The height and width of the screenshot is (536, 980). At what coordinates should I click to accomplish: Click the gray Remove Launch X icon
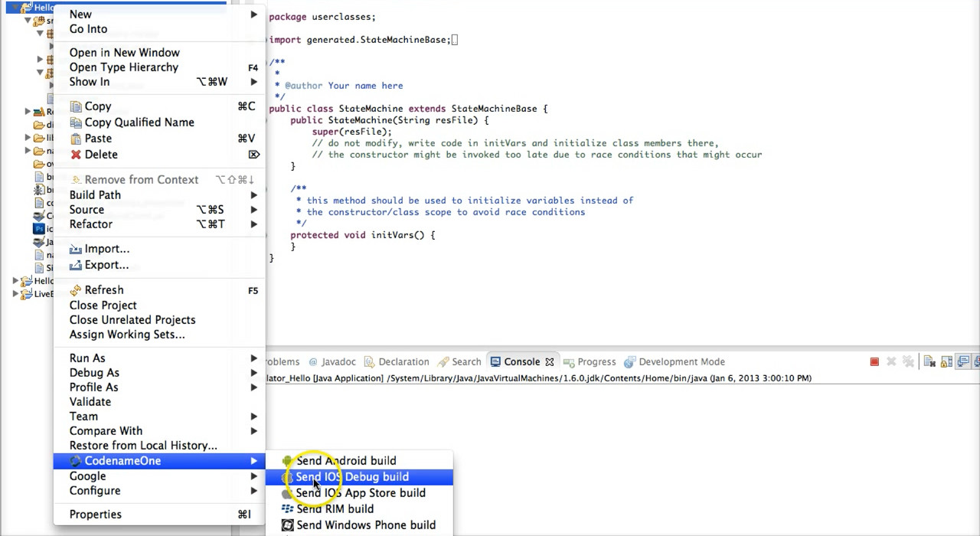point(891,362)
